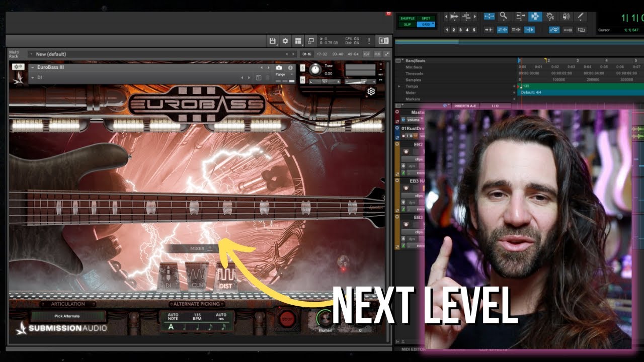Image resolution: width=644 pixels, height=362 pixels.
Task: Switch to Kontakt channels 49-64 page
Action: tap(353, 54)
